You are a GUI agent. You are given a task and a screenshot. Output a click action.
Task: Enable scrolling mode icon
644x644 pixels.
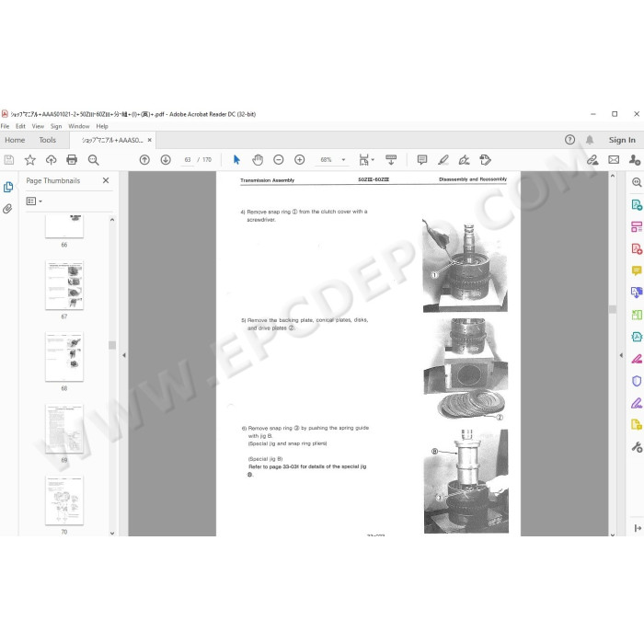391,160
